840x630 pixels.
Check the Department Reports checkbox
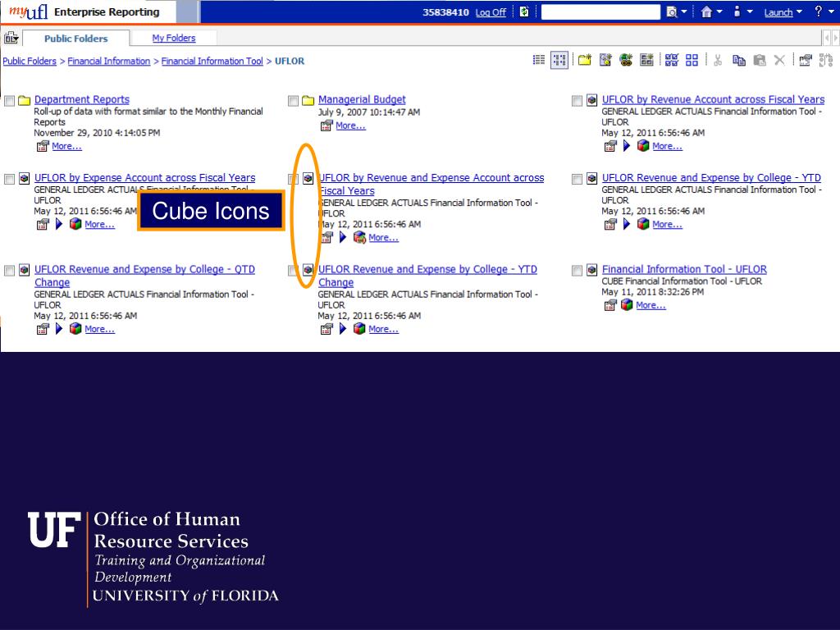[x=9, y=101]
